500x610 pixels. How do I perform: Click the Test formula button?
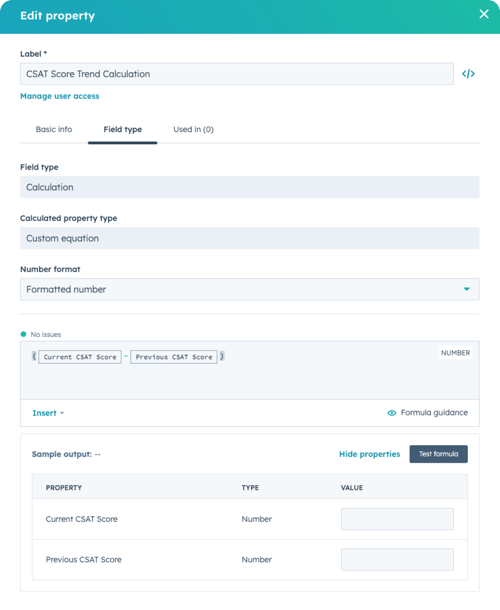tap(439, 454)
